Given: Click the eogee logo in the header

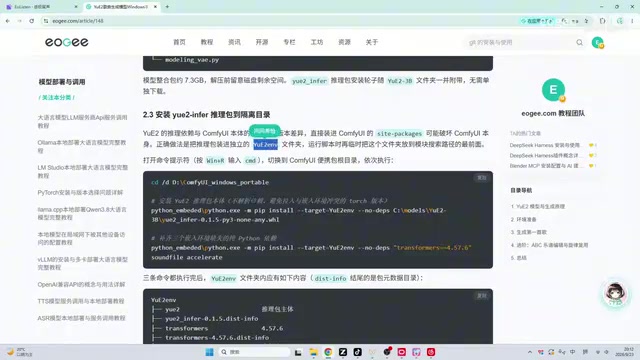Looking at the screenshot, I should click(x=67, y=42).
